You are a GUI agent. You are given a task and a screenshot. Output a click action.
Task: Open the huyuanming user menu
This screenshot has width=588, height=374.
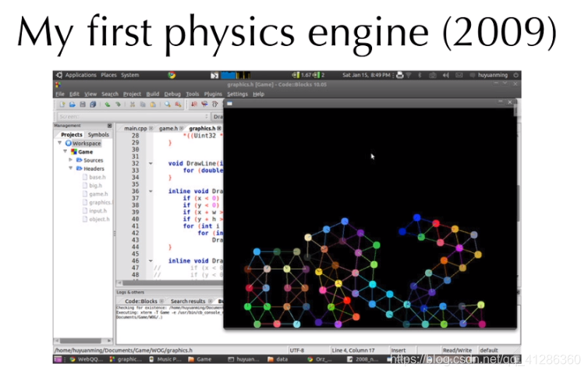[x=492, y=75]
